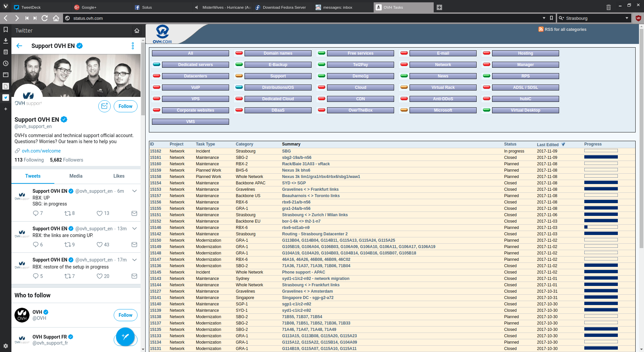The width and height of the screenshot is (644, 352).
Task: Switch to messages: inbox tab
Action: click(342, 7)
